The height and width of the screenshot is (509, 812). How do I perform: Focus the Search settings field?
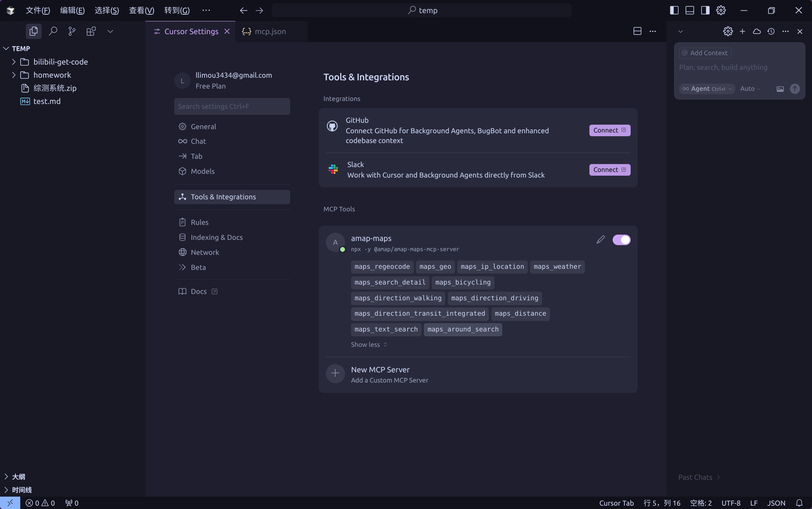(x=232, y=107)
